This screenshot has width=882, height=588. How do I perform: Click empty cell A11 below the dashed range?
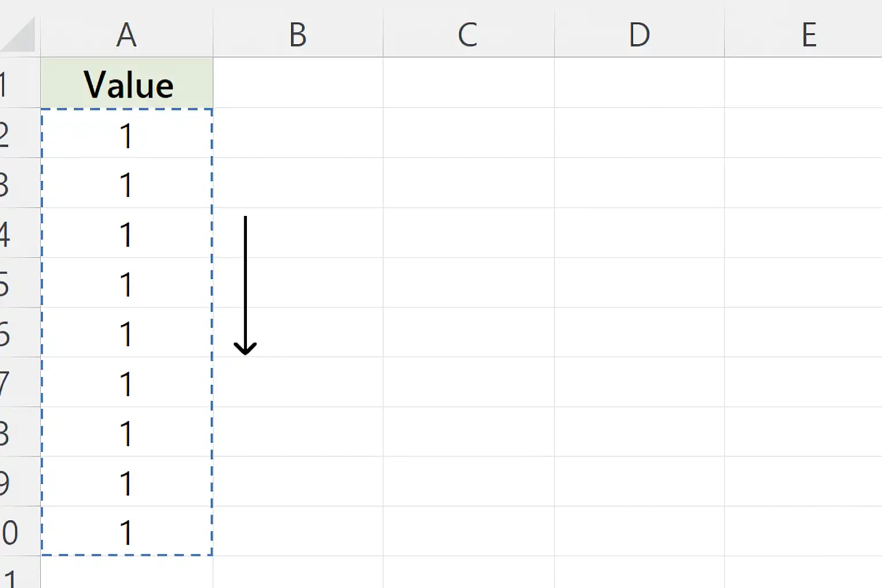pos(127,572)
